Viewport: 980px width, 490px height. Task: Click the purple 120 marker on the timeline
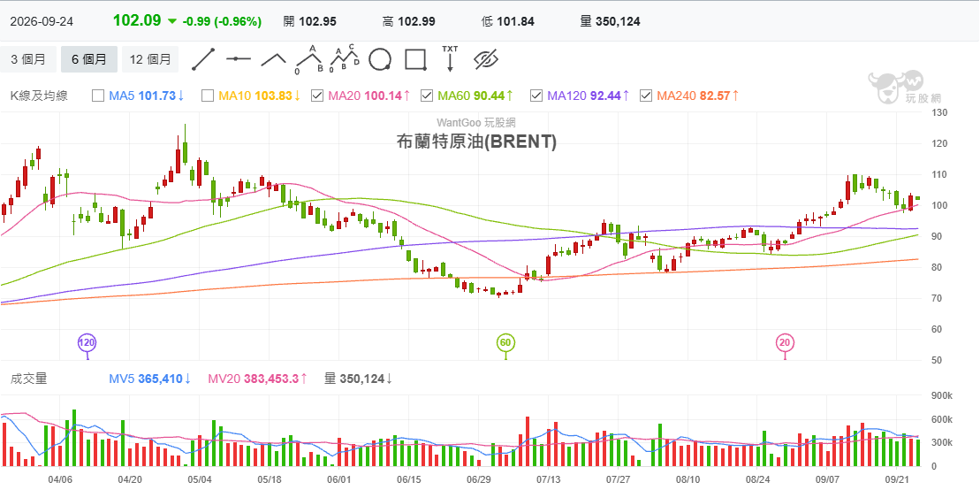[x=87, y=343]
